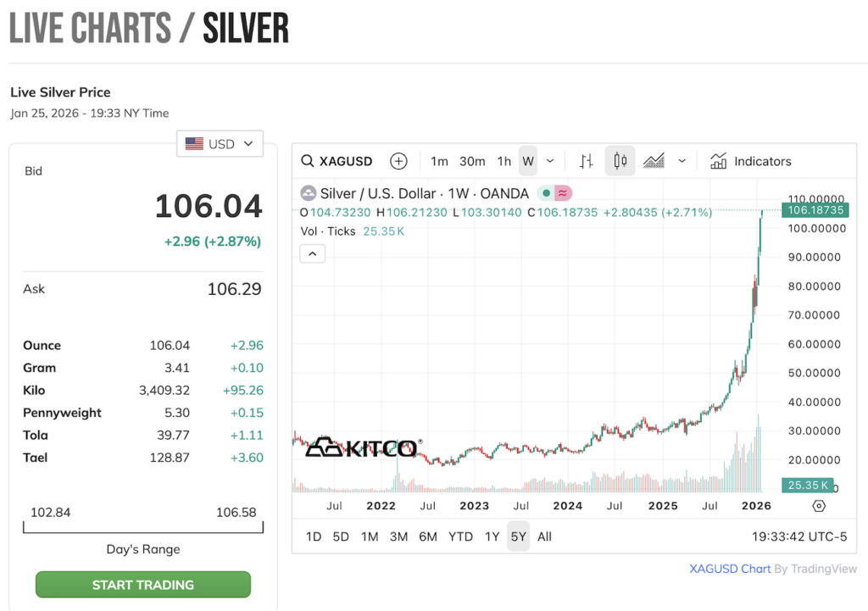Image resolution: width=868 pixels, height=611 pixels.
Task: Open the Indicators panel
Action: tap(750, 161)
